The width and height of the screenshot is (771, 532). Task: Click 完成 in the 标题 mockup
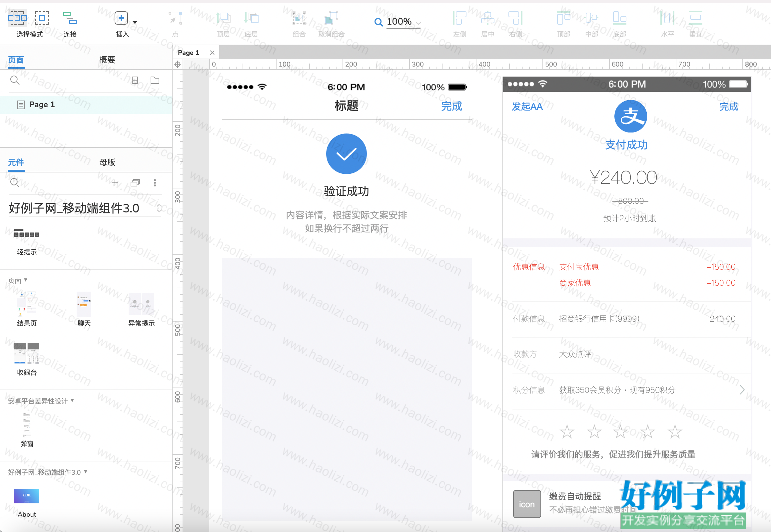pos(451,106)
